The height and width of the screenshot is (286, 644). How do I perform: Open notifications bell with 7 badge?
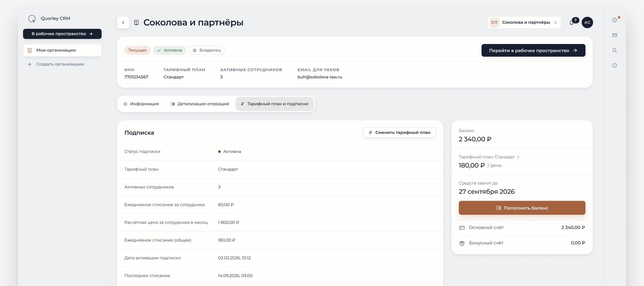tap(571, 23)
